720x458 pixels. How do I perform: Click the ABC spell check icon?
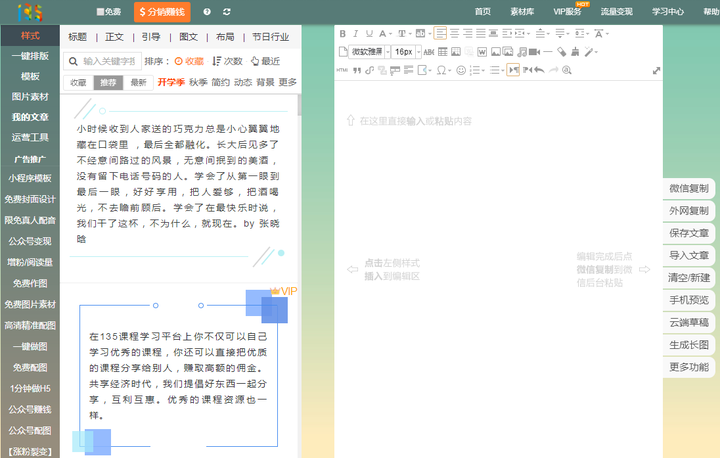429,52
